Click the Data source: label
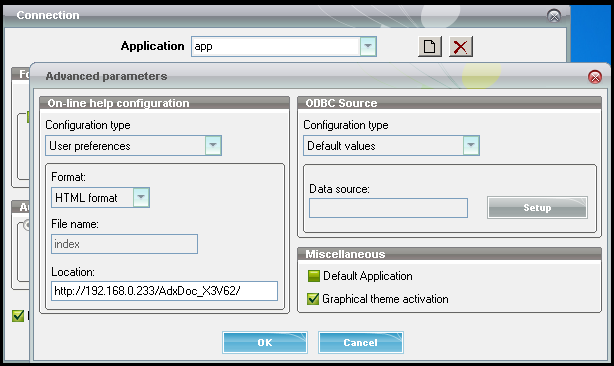 pos(340,189)
